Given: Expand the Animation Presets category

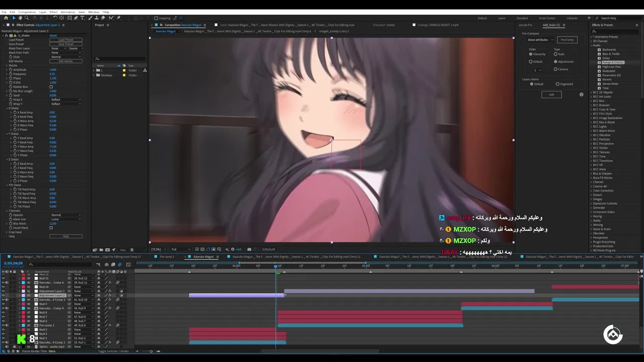Looking at the screenshot, I should click(x=591, y=37).
